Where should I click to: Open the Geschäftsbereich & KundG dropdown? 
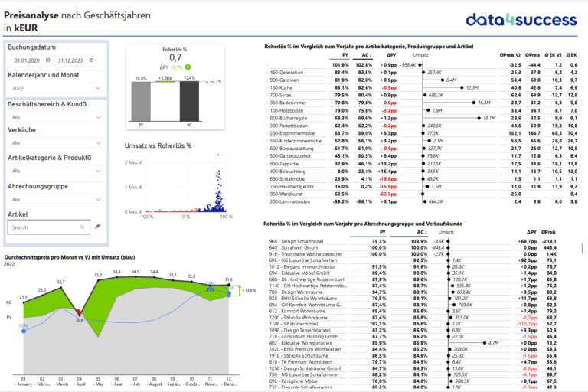click(x=56, y=117)
